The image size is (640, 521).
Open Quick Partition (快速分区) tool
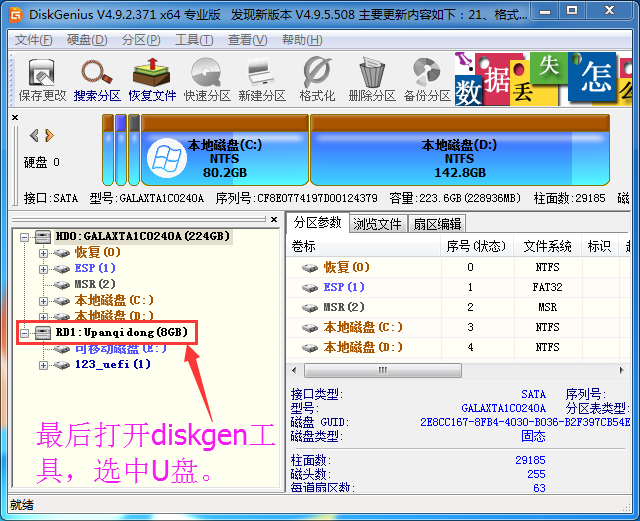point(207,80)
